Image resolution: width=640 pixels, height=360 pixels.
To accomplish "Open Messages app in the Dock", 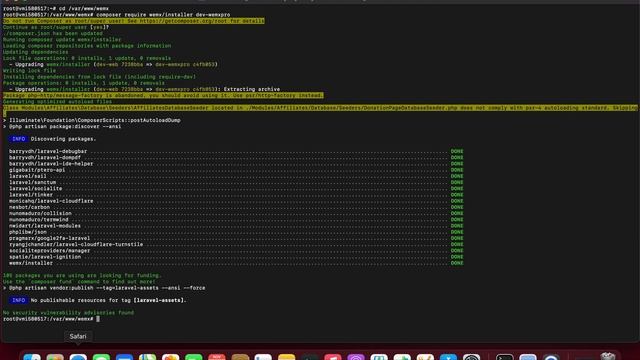I will point(101,357).
